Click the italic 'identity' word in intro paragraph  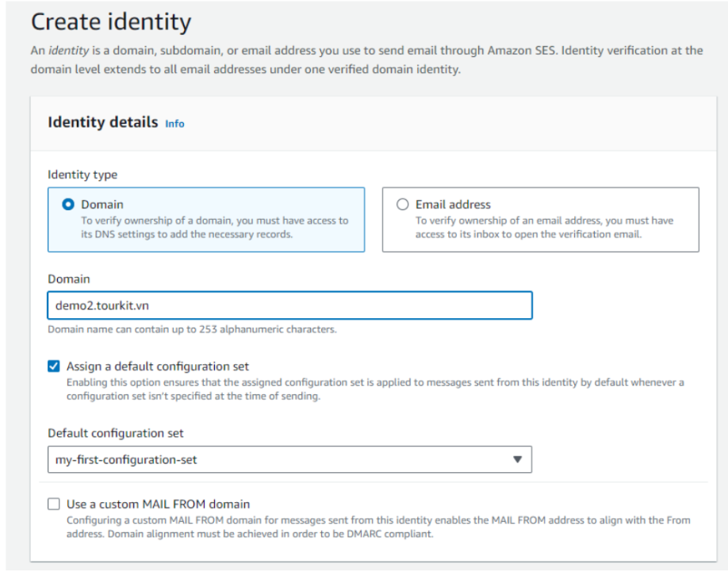point(69,50)
